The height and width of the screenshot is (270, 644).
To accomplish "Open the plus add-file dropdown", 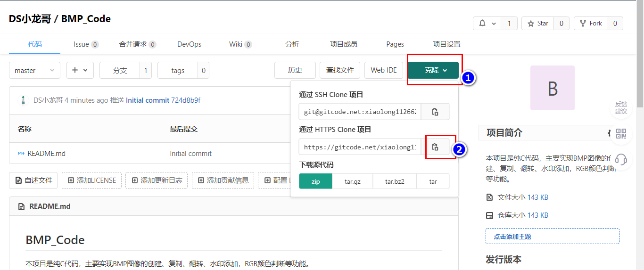I will 80,70.
